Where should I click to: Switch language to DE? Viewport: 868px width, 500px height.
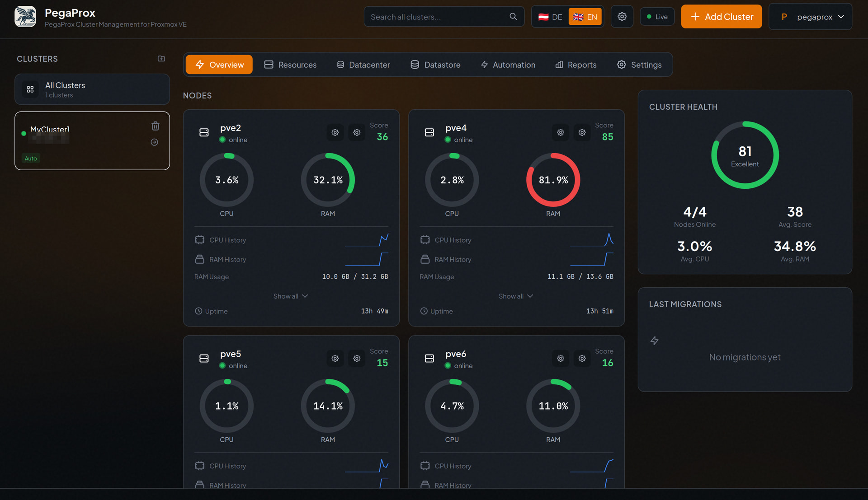pyautogui.click(x=550, y=17)
